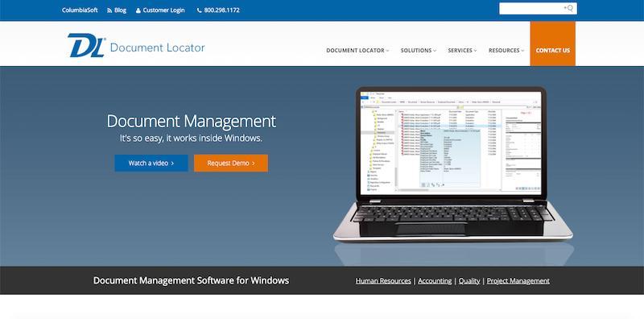Open Customer Login
Screen dimensions: 644x319
pyautogui.click(x=163, y=10)
